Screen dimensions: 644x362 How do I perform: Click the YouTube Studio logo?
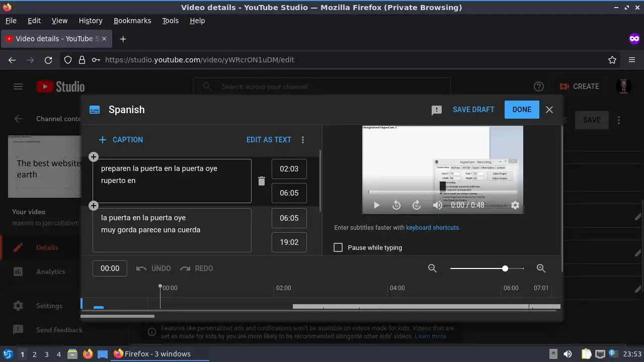pos(60,86)
